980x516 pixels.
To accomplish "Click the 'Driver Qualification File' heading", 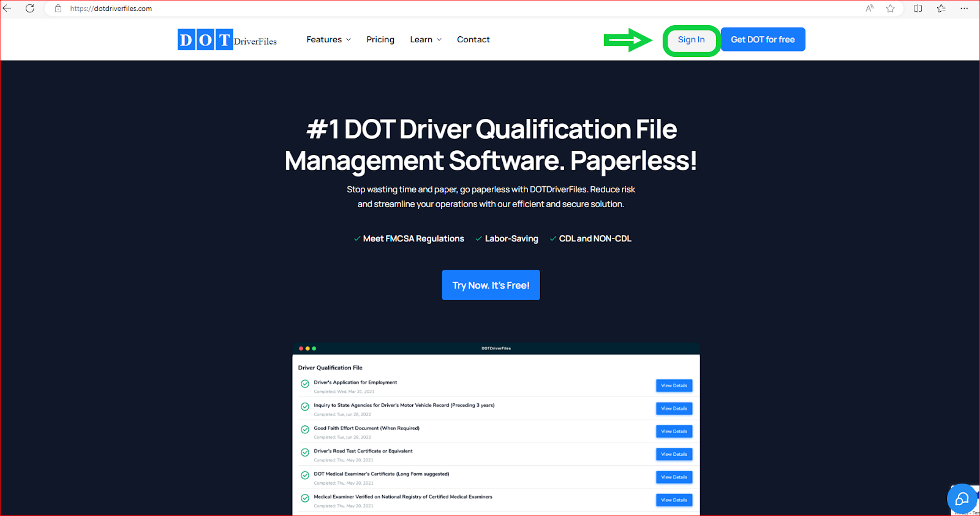I will (330, 368).
